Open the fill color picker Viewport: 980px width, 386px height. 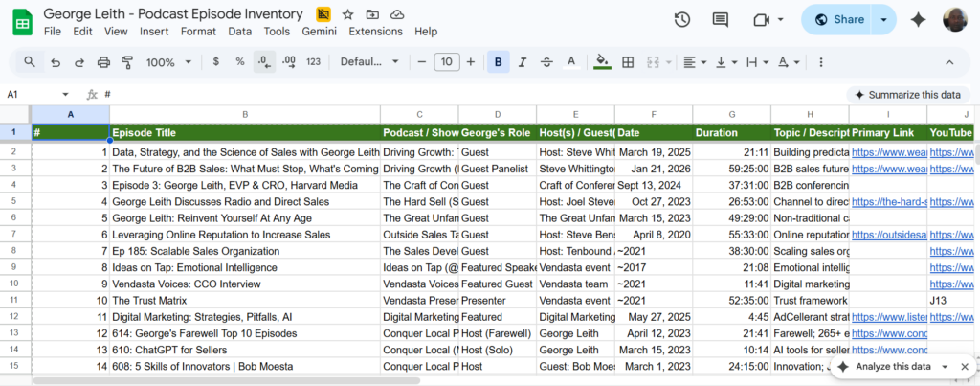click(x=602, y=62)
